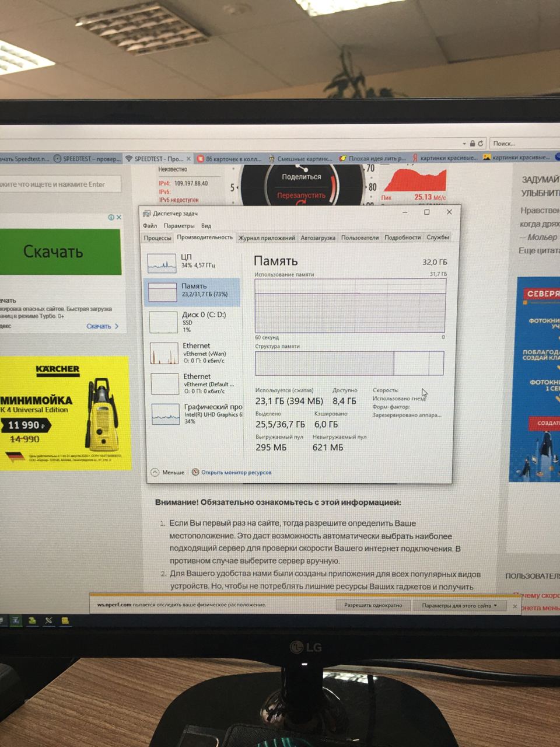
Task: Switch to the SPEEDTEST – провер... browser tab
Action: pyautogui.click(x=87, y=159)
